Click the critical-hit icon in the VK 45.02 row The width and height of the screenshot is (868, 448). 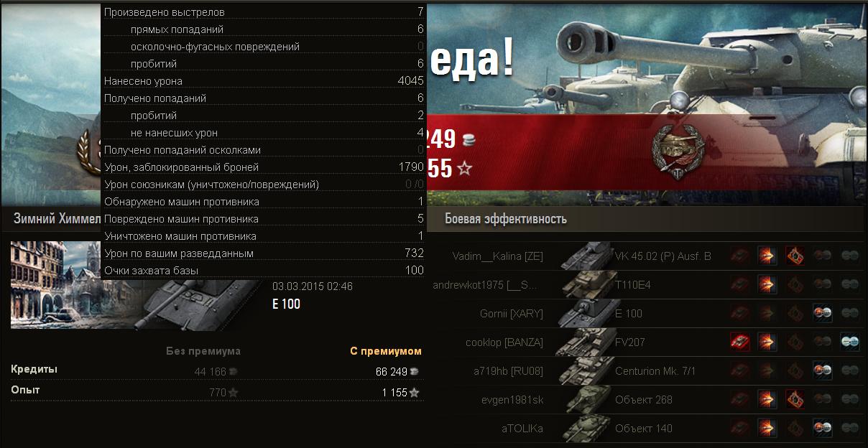[795, 256]
